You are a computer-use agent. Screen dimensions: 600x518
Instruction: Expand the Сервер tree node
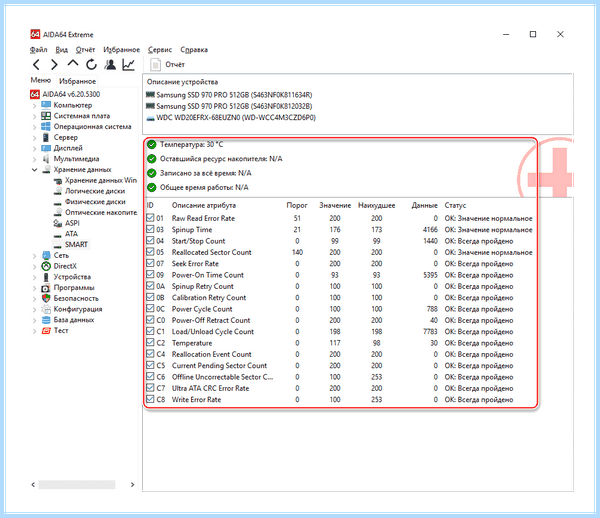[x=34, y=137]
